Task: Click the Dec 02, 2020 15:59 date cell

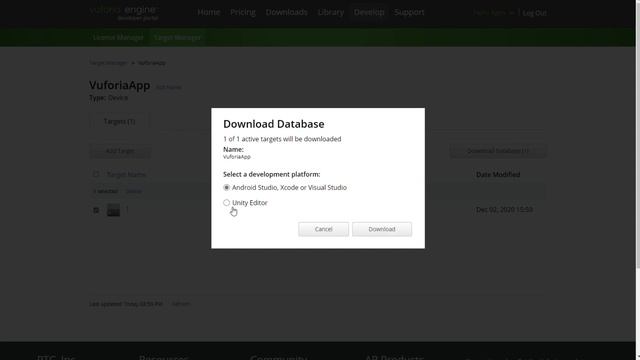Action: 504,210
